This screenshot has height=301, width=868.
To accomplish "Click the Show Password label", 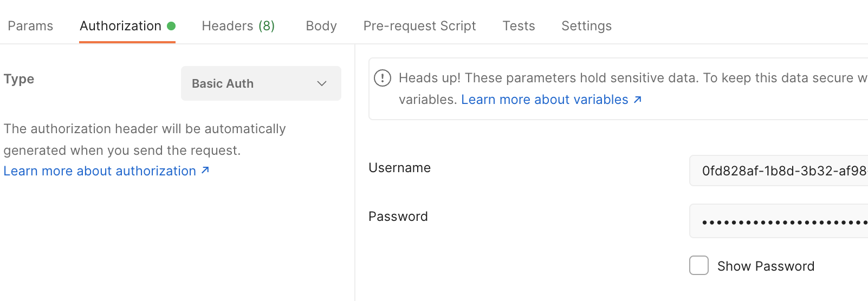I will click(x=766, y=266).
